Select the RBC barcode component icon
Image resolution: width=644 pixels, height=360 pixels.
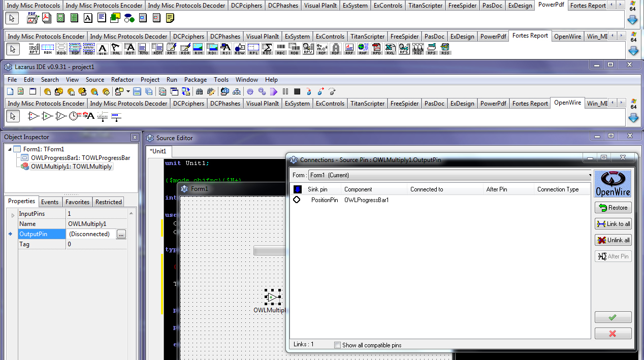coord(281,49)
